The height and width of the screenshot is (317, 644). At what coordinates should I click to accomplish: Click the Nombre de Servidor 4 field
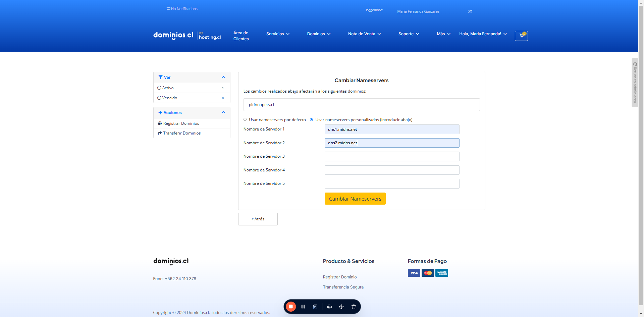[x=392, y=170]
